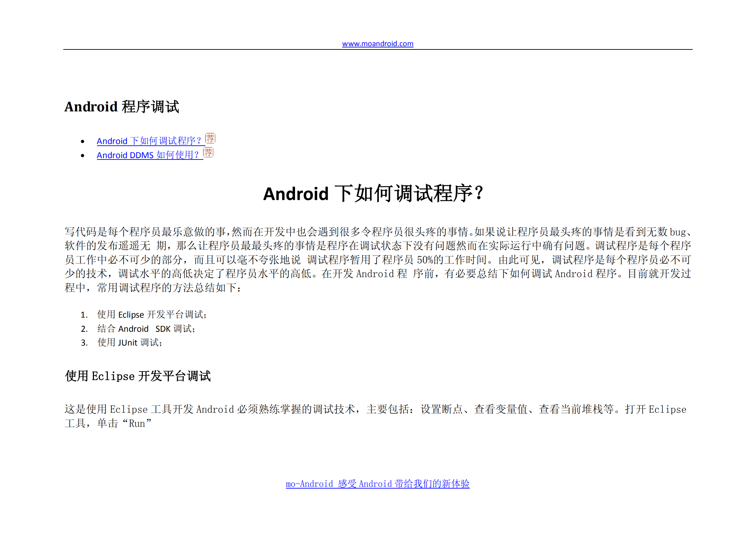
Task: Select the list entry '使用 JUnit 调试；'
Action: (129, 343)
